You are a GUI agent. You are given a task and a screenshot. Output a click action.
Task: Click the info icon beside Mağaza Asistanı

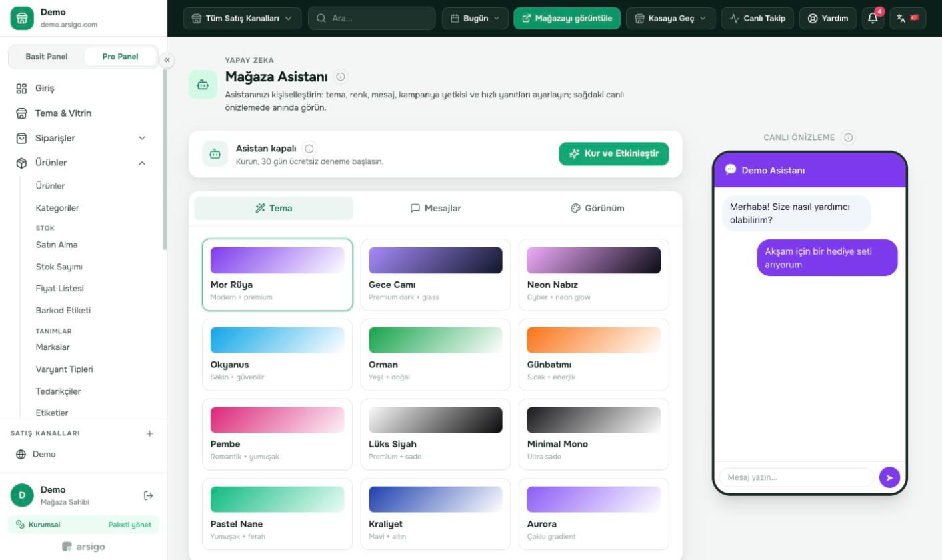(341, 77)
